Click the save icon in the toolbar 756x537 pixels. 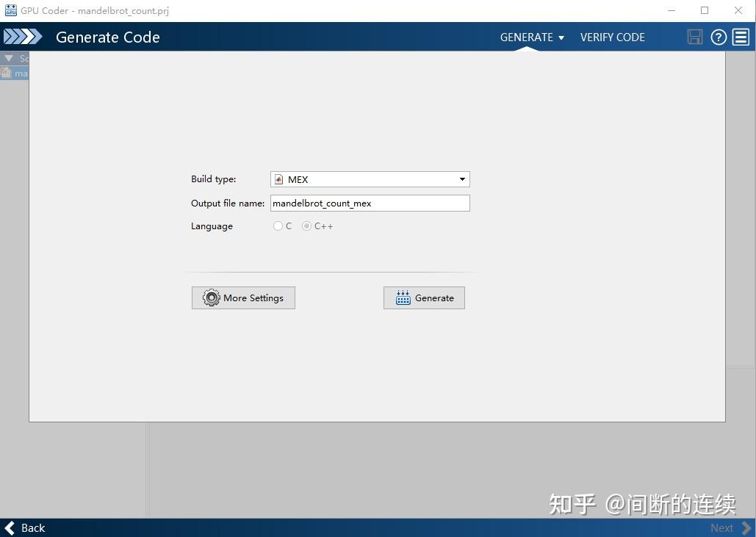point(694,37)
